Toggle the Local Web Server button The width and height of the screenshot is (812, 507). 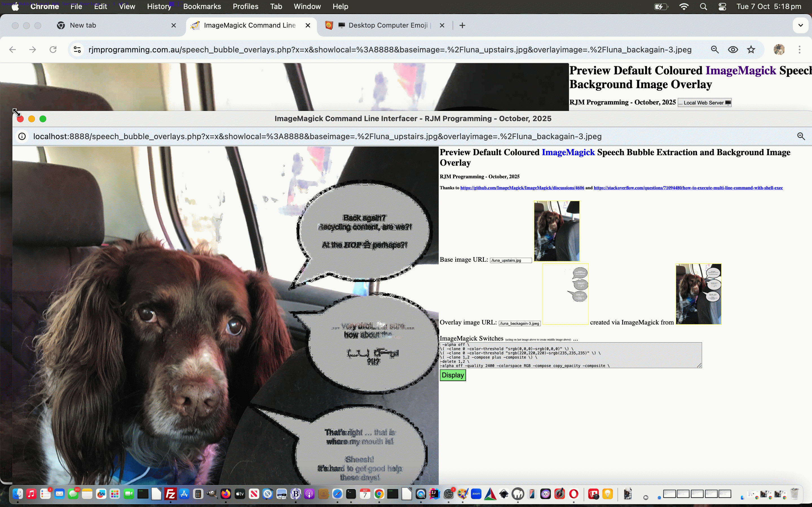[704, 103]
